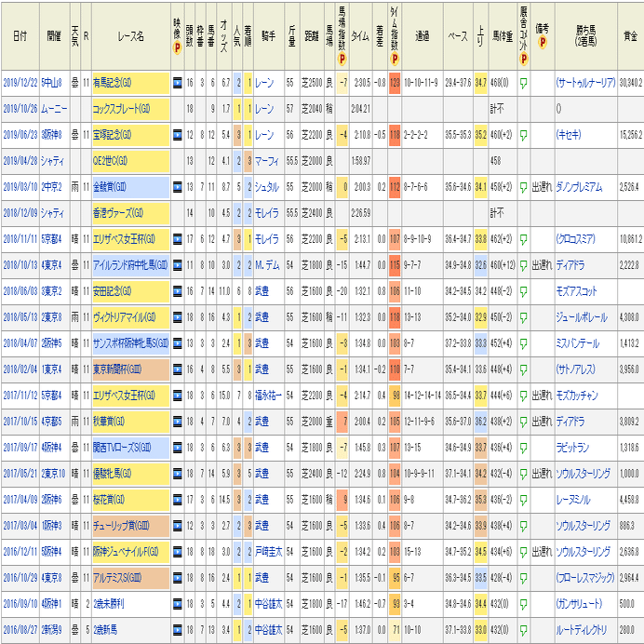
Task: Open the QE2世C(GI) race link
Action: (x=110, y=161)
